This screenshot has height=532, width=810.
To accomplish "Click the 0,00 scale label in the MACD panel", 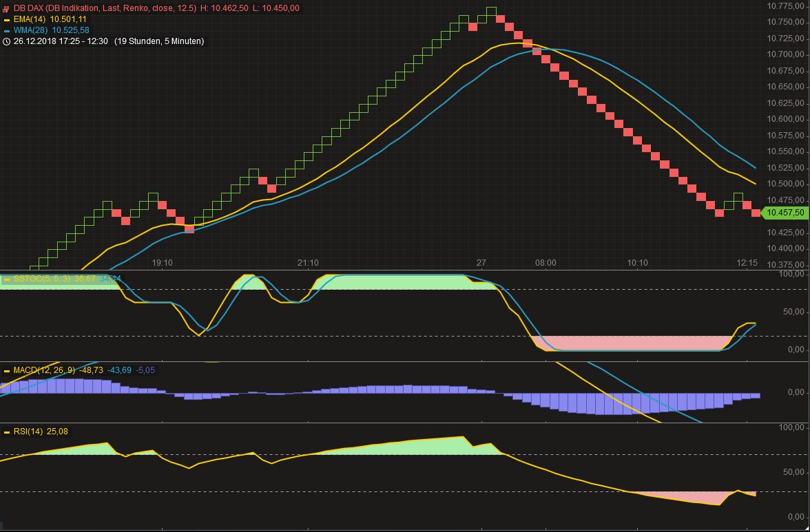I will [796, 393].
